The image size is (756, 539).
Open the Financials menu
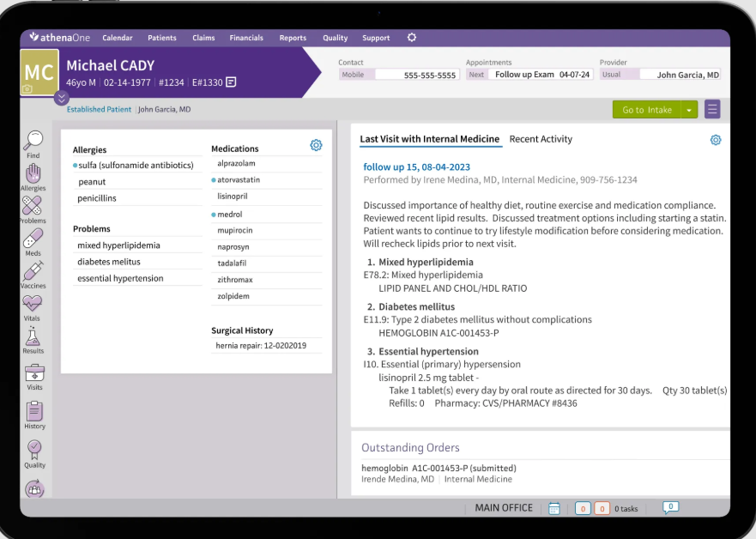[246, 38]
